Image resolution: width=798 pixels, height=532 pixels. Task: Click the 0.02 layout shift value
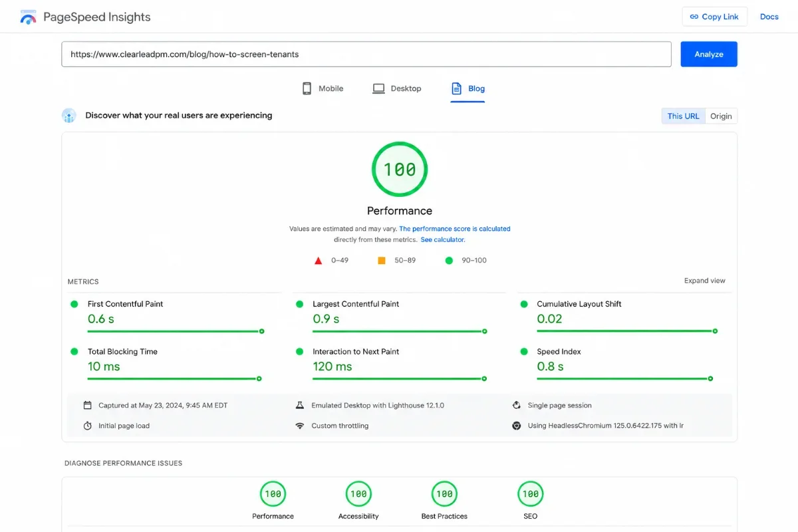(x=550, y=319)
